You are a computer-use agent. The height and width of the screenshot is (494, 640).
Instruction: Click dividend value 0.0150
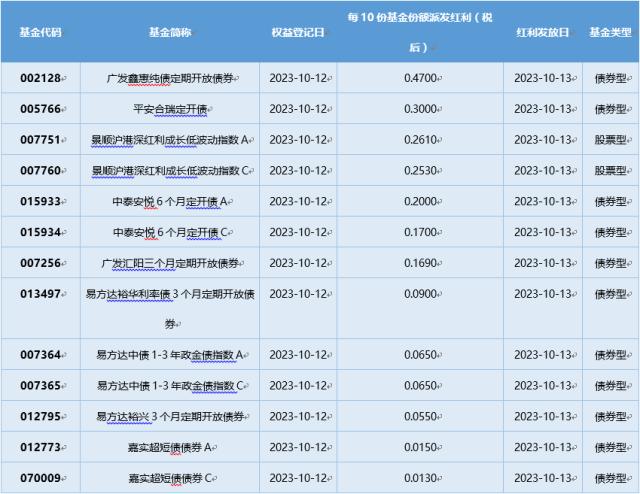(420, 447)
